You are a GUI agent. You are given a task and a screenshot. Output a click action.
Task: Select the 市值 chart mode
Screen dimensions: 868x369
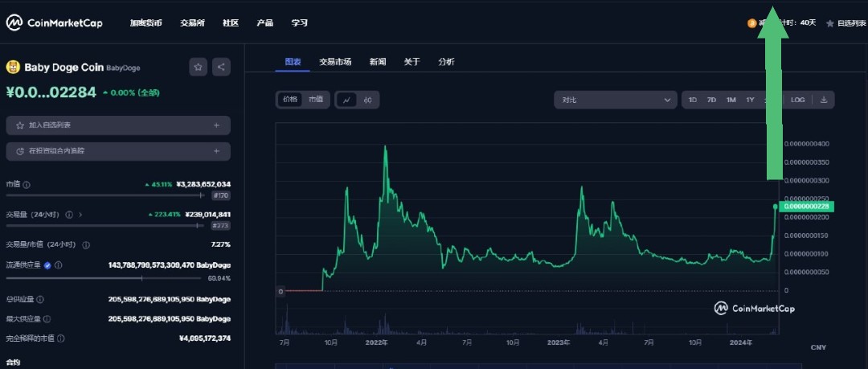point(316,100)
